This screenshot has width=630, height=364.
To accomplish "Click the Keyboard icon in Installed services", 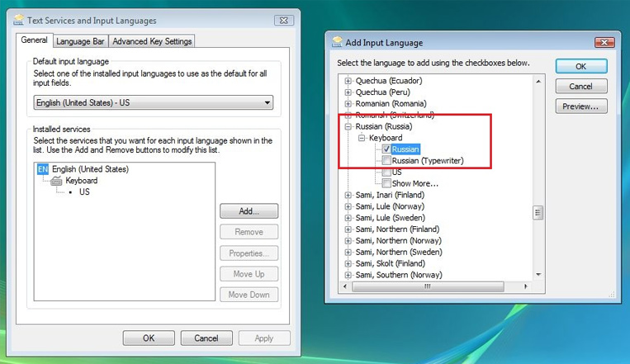I will (57, 181).
